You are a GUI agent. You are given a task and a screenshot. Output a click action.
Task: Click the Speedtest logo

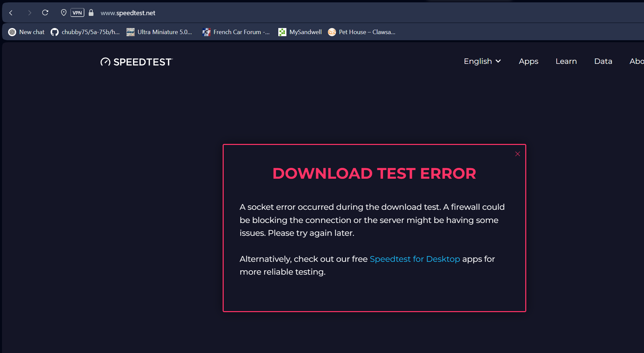point(137,62)
